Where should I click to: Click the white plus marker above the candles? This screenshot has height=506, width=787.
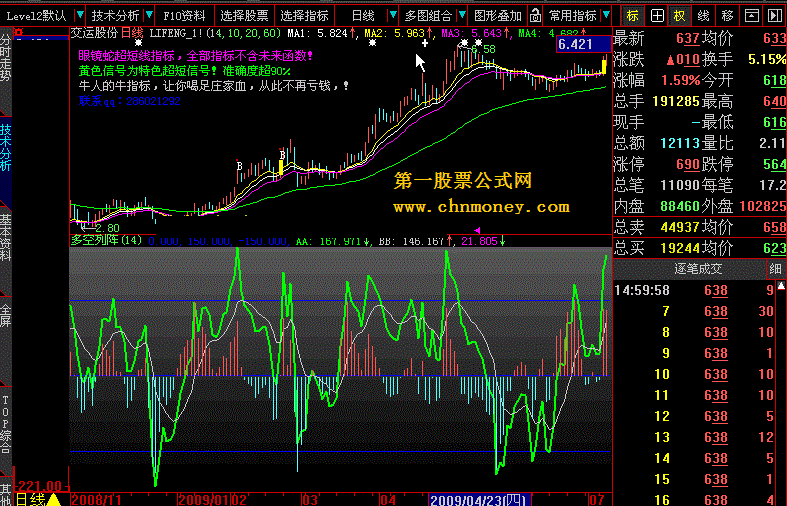425,43
